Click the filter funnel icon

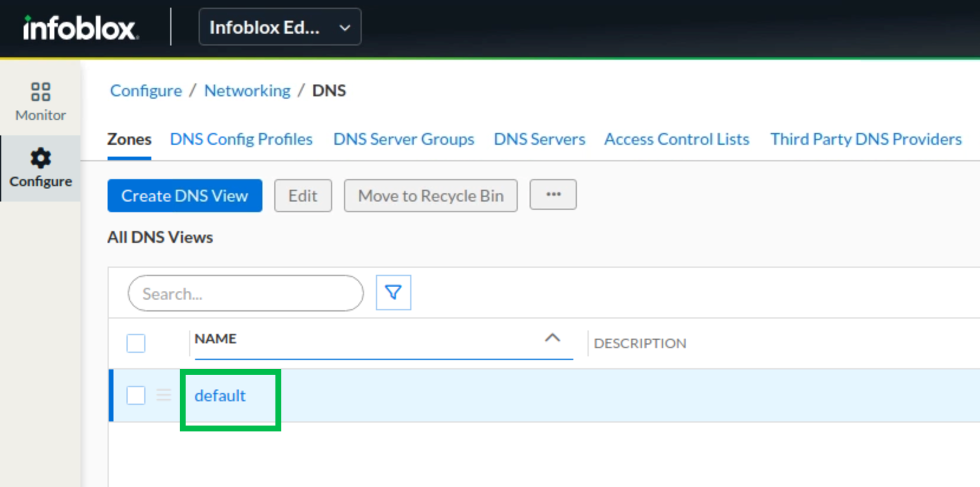click(393, 293)
